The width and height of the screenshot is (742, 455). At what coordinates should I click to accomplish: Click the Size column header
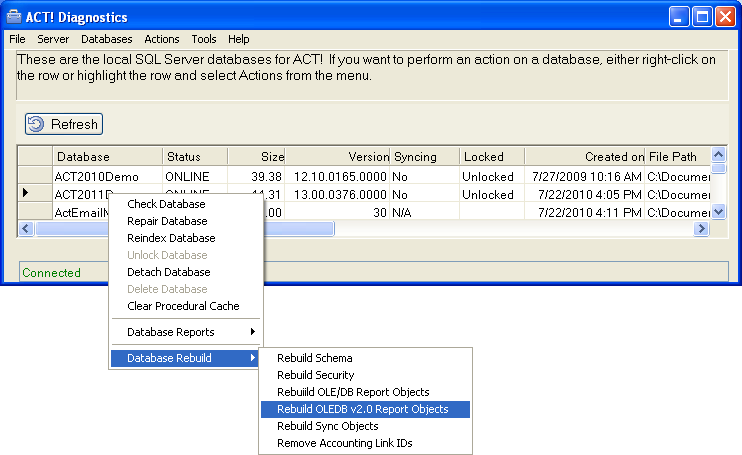[256, 157]
